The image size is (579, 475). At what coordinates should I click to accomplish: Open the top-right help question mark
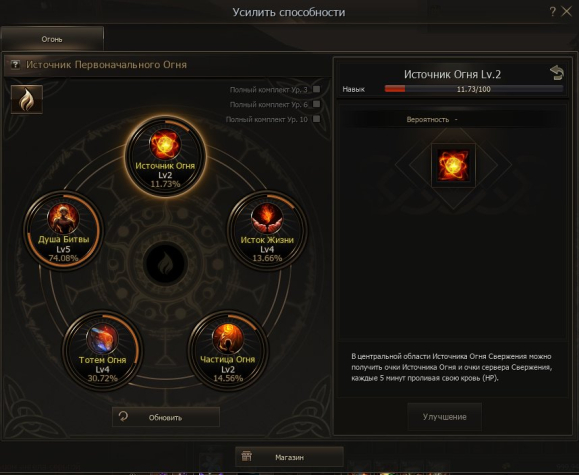pyautogui.click(x=552, y=11)
